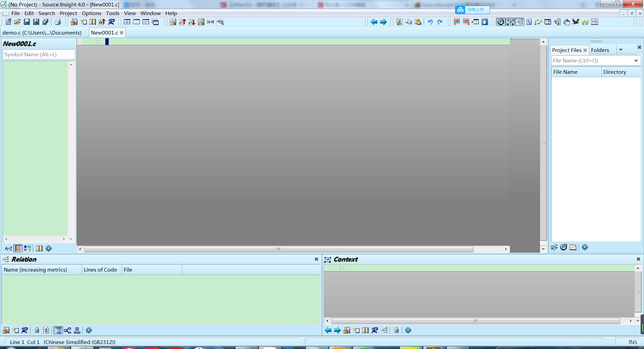Select the Project Files tab
Viewport: 644px width, 349px height.
(x=567, y=50)
